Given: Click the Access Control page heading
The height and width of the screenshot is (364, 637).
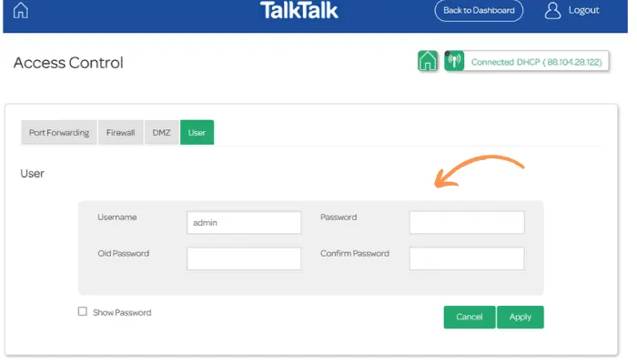Looking at the screenshot, I should pos(68,63).
